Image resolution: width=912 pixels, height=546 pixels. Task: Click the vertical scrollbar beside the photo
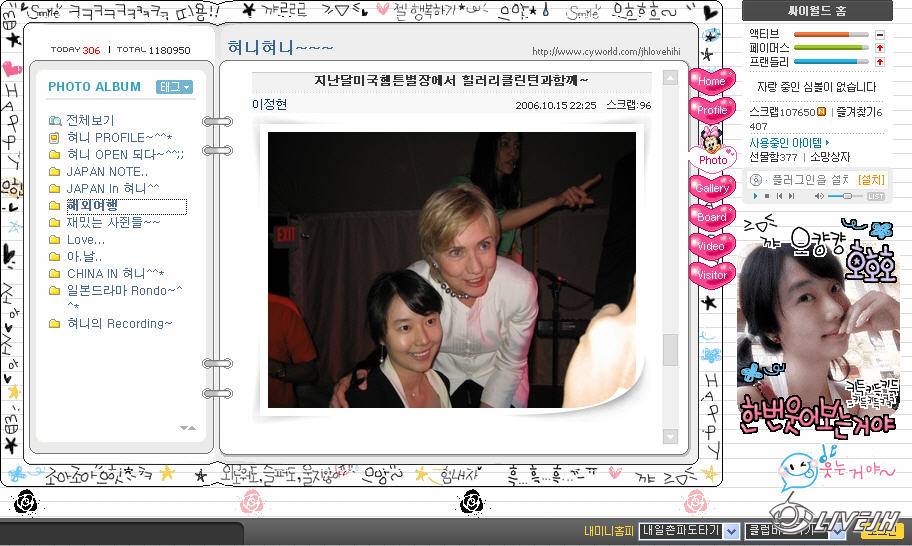pos(670,349)
